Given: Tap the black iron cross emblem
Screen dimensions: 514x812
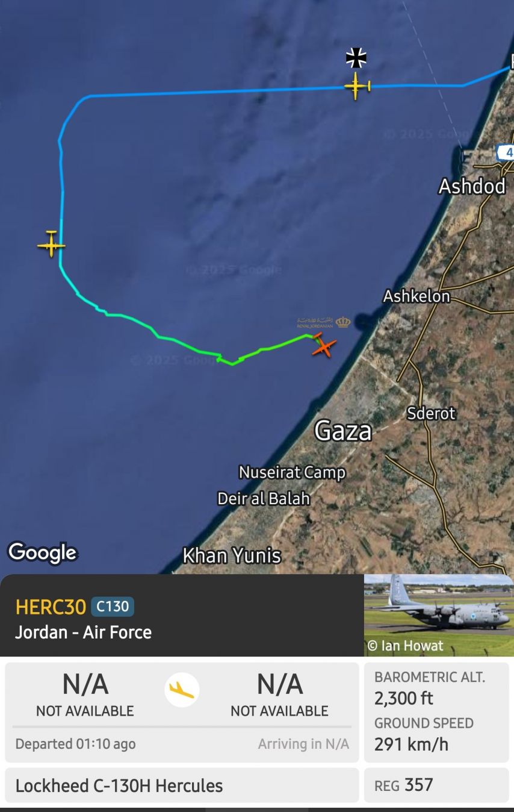Looking at the screenshot, I should pos(356,58).
